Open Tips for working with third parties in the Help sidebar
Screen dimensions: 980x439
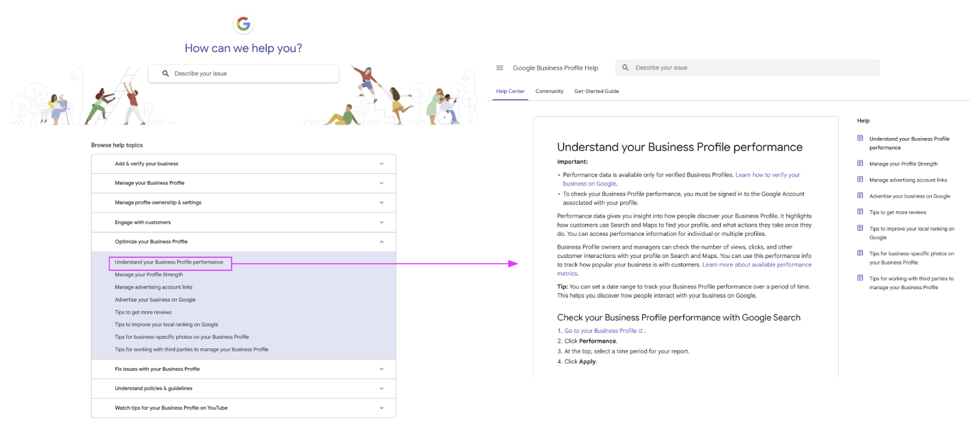[912, 283]
